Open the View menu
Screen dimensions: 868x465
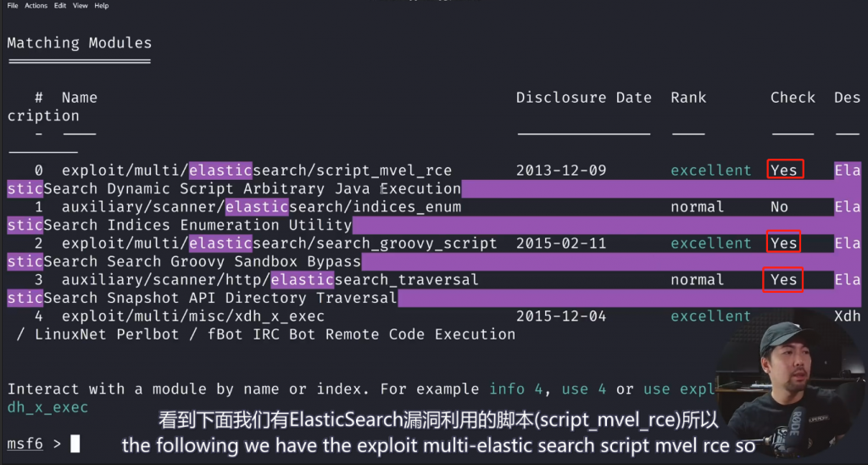pos(81,6)
